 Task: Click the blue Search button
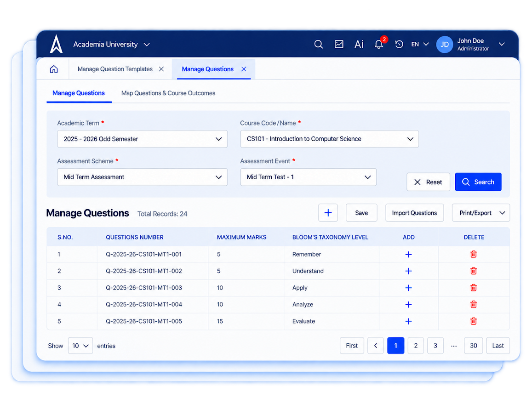[x=478, y=182]
